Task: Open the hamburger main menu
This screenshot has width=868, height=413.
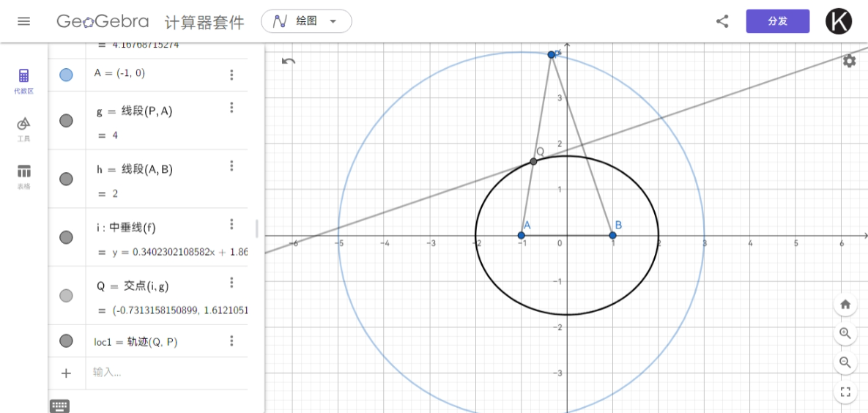Action: click(x=23, y=21)
